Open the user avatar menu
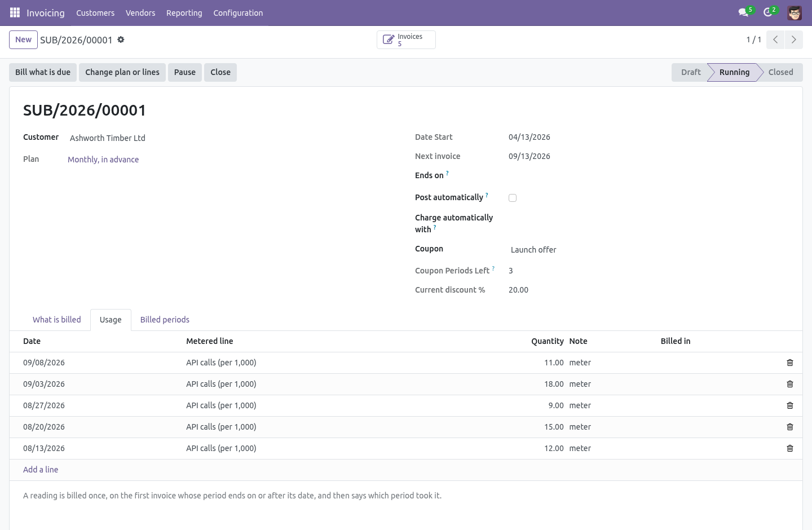Screen dimensions: 812x530 pyautogui.click(x=795, y=12)
